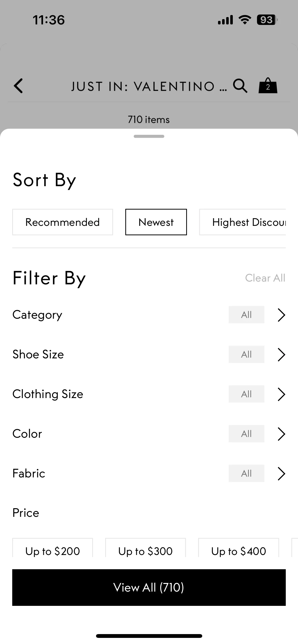This screenshot has height=644, width=298.
Task: Expand the Shoe Size filter chevron
Action: [x=281, y=355]
